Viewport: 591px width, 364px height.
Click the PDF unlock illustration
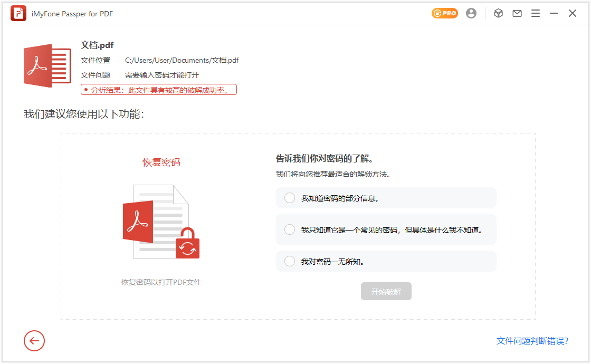(x=161, y=221)
